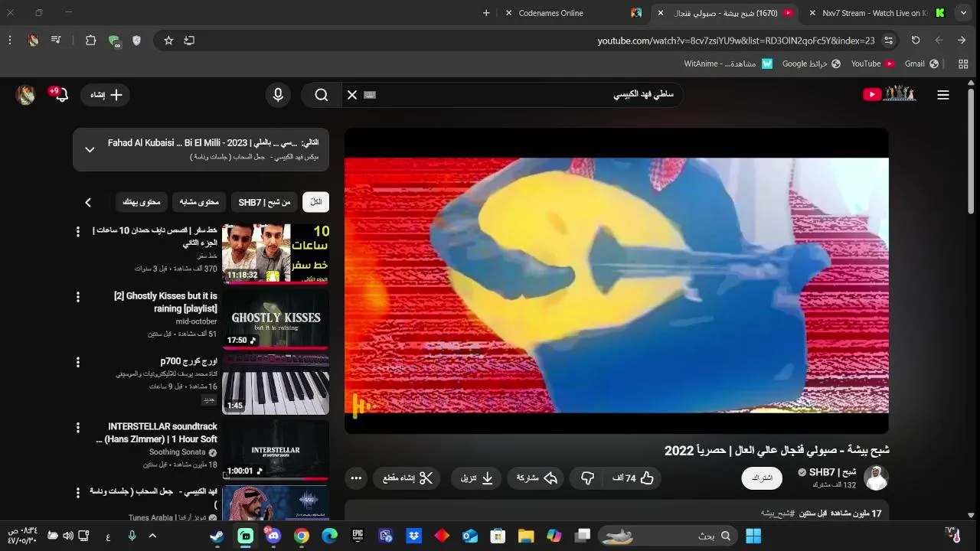Download the video with تنزيل button

coord(476,478)
